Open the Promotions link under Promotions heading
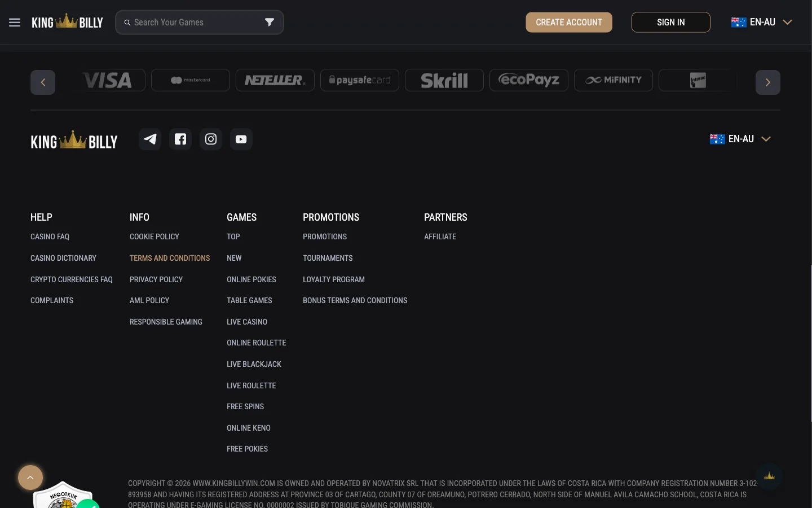Image resolution: width=812 pixels, height=508 pixels. [325, 237]
